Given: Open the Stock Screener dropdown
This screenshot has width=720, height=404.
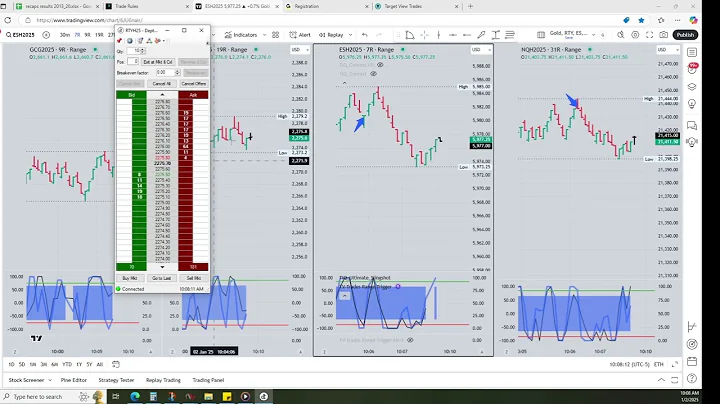Looking at the screenshot, I should coord(30,380).
